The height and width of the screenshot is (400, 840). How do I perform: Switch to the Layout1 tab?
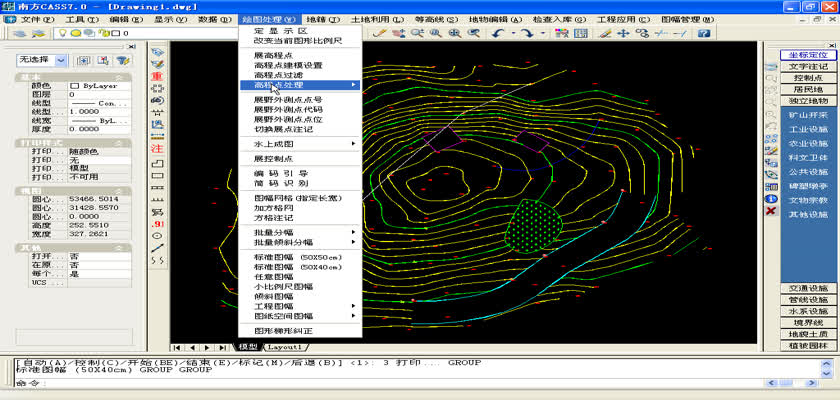click(285, 347)
